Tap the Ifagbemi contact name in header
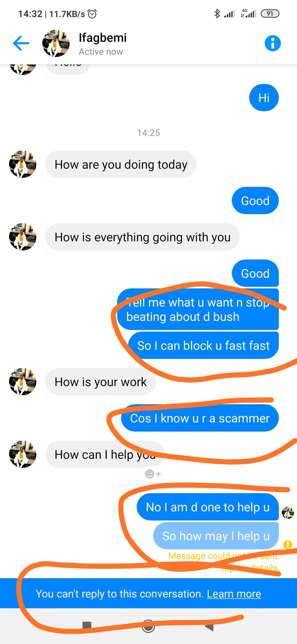The width and height of the screenshot is (297, 644). pos(103,38)
